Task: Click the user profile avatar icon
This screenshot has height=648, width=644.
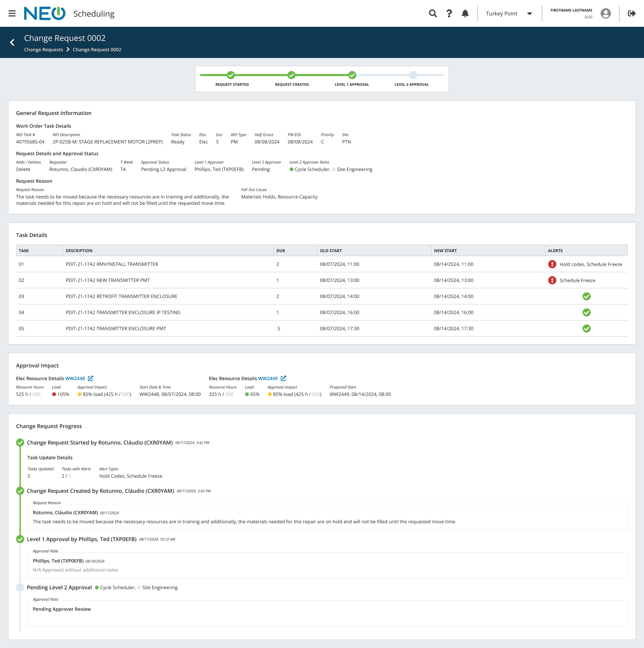Action: [605, 13]
